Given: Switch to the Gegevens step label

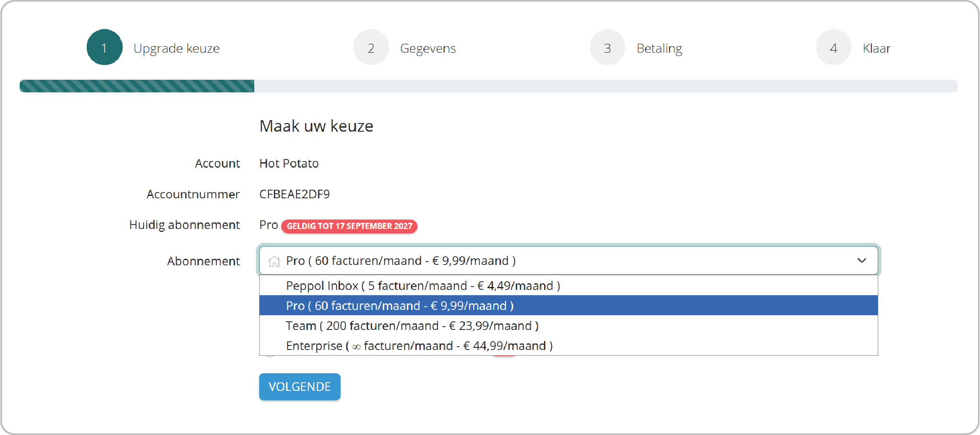Looking at the screenshot, I should (x=428, y=48).
